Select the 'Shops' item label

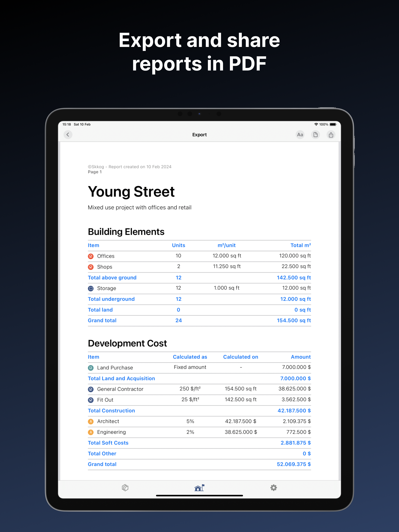105,267
